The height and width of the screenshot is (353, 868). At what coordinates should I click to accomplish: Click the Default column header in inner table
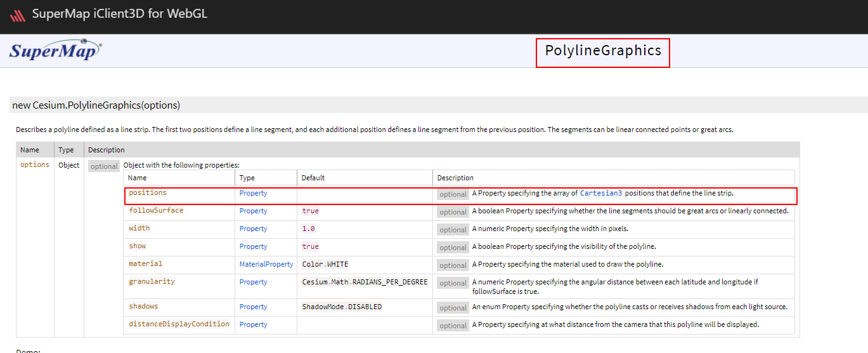pos(313,178)
